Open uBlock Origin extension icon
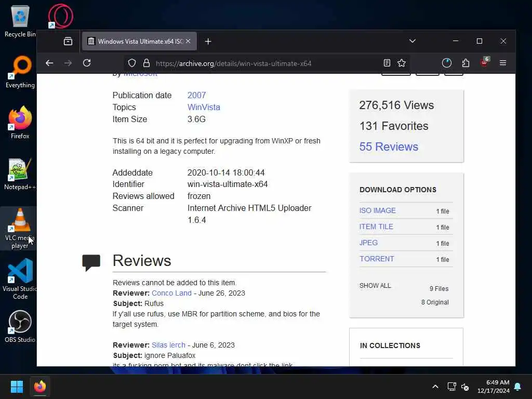 [x=485, y=62]
